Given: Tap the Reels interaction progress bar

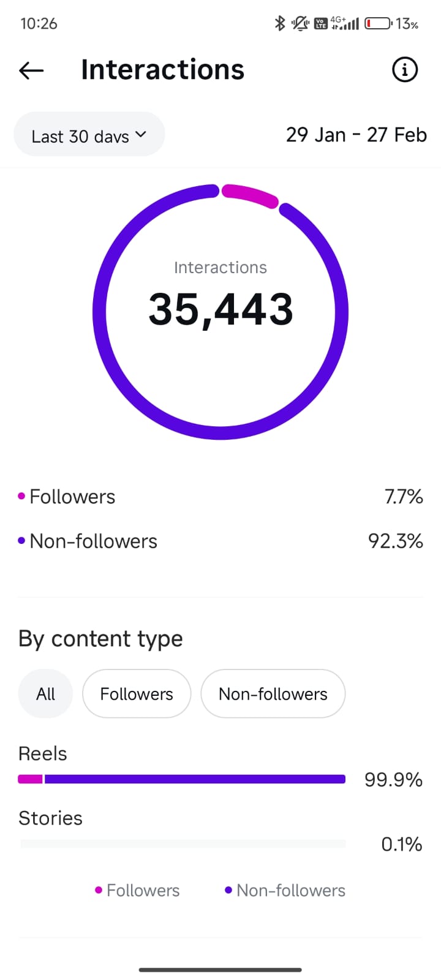Looking at the screenshot, I should coord(182,779).
